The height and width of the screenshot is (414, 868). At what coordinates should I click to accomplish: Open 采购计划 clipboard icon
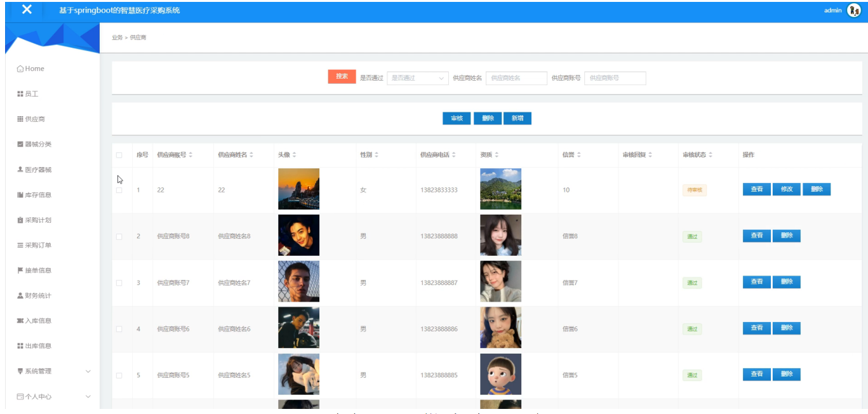click(20, 220)
